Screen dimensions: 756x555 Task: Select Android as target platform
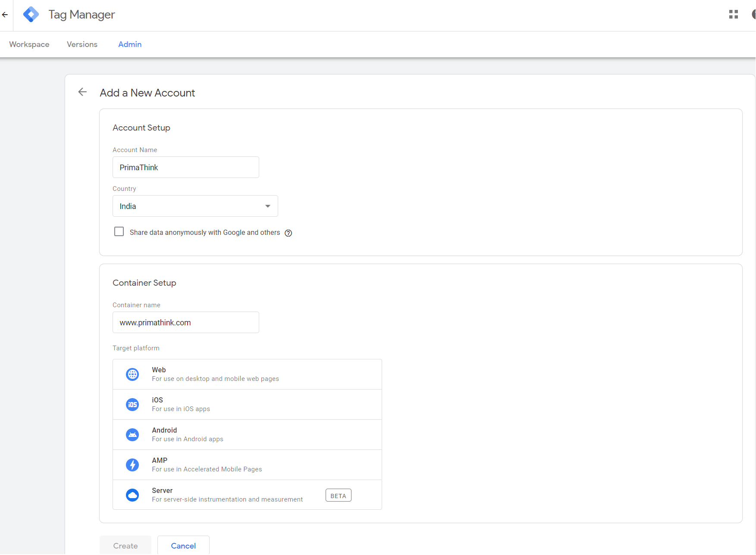click(247, 435)
